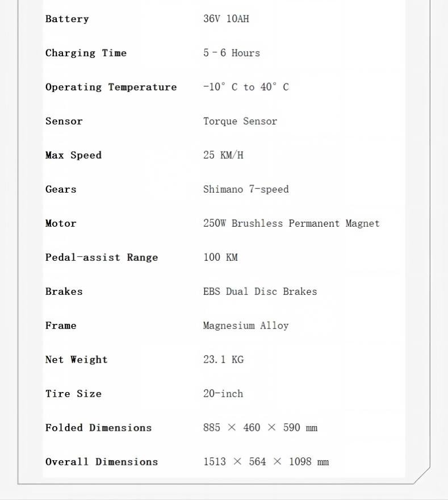This screenshot has height=500, width=448.
Task: Select the -10° C to 40° C text
Action: coord(246,87)
